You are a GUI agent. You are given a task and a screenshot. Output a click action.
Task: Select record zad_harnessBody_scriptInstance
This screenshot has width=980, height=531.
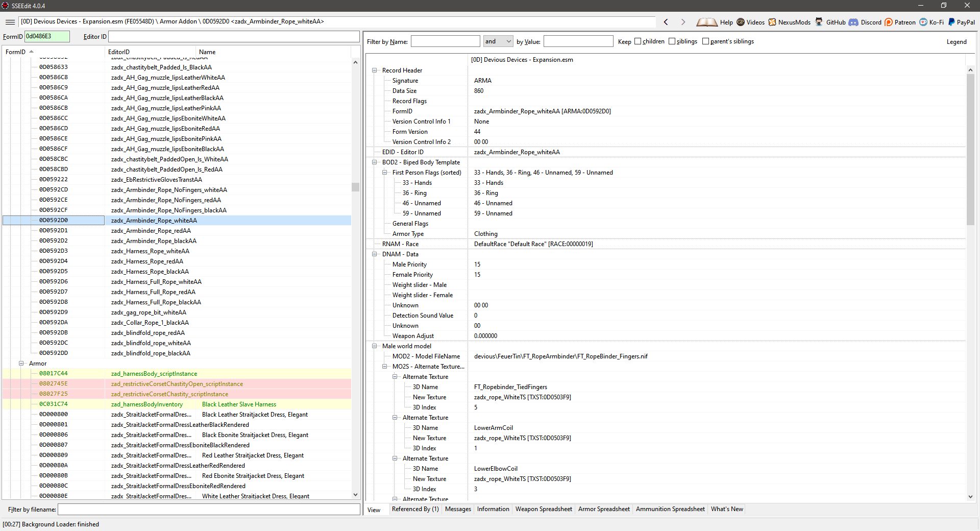pyautogui.click(x=177, y=374)
